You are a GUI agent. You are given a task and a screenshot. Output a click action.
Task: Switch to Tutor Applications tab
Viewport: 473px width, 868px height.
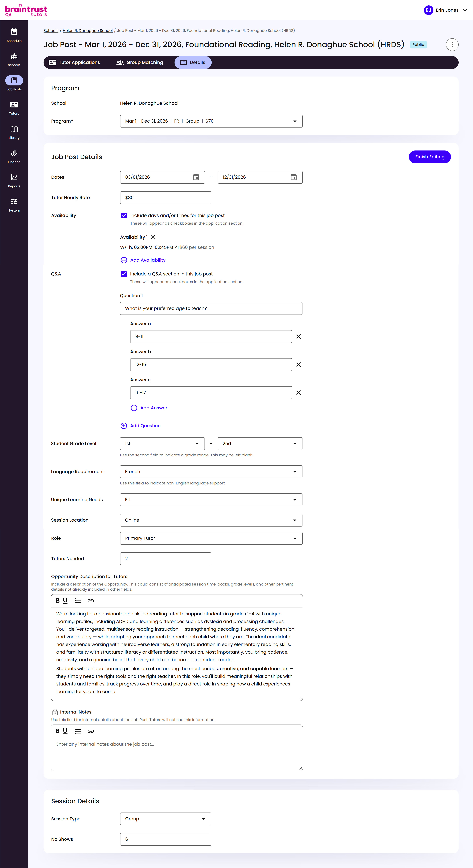pyautogui.click(x=74, y=63)
